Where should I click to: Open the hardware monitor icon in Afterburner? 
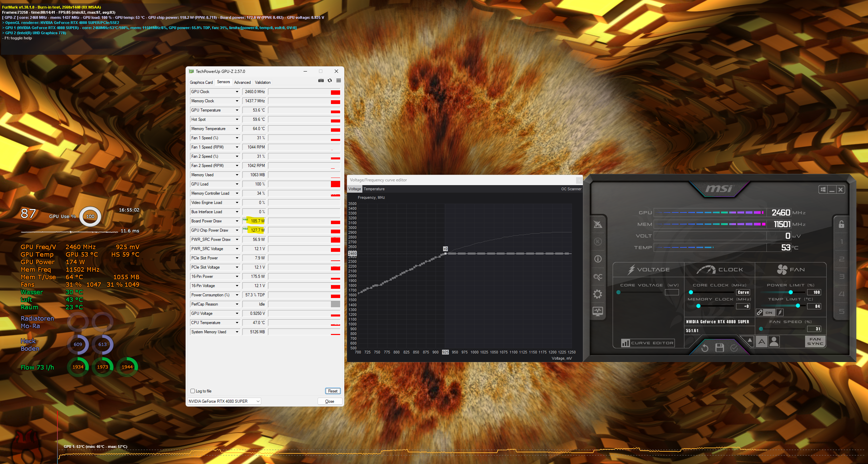[x=598, y=311]
